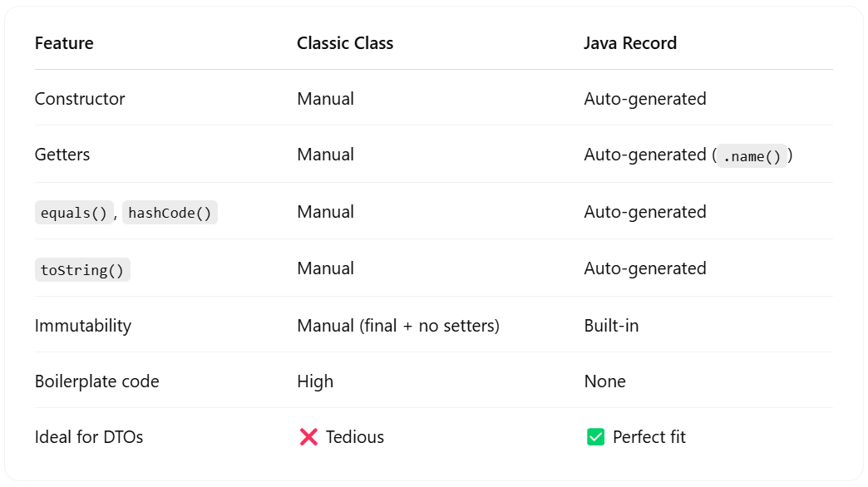Click the None cell in Boilerplate row
This screenshot has width=868, height=487.
coord(605,381)
